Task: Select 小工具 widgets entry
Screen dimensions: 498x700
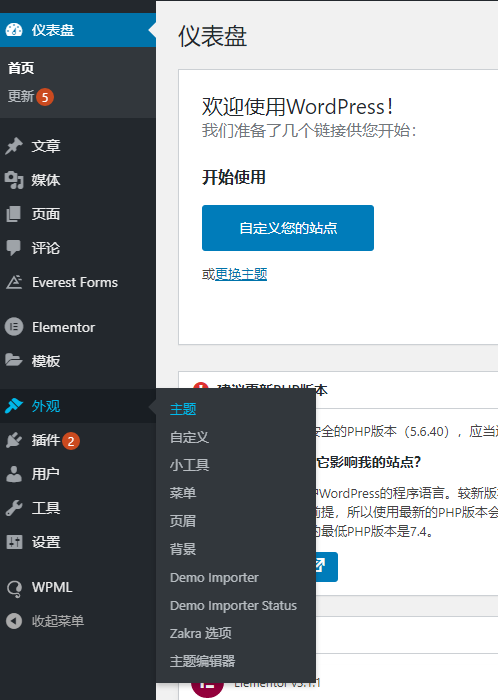Action: (189, 465)
